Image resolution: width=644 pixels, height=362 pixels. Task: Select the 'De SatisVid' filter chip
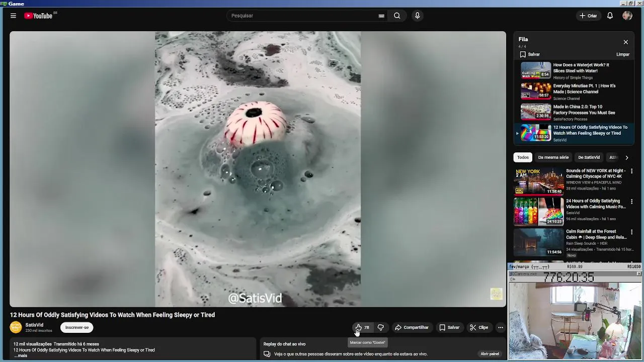point(589,157)
